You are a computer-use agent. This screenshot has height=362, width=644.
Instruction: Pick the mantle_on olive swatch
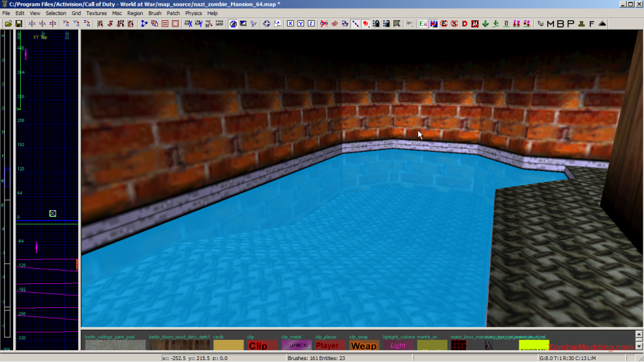pyautogui.click(x=432, y=345)
